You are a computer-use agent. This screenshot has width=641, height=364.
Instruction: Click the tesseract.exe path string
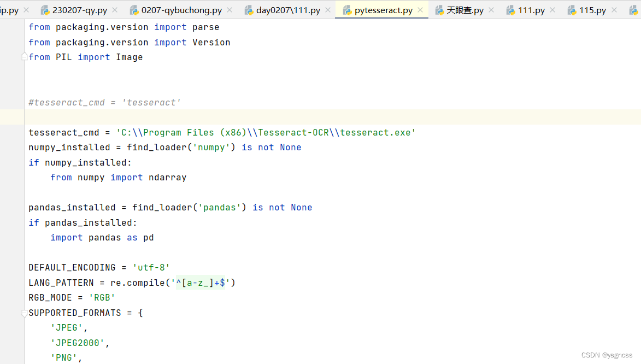point(266,132)
